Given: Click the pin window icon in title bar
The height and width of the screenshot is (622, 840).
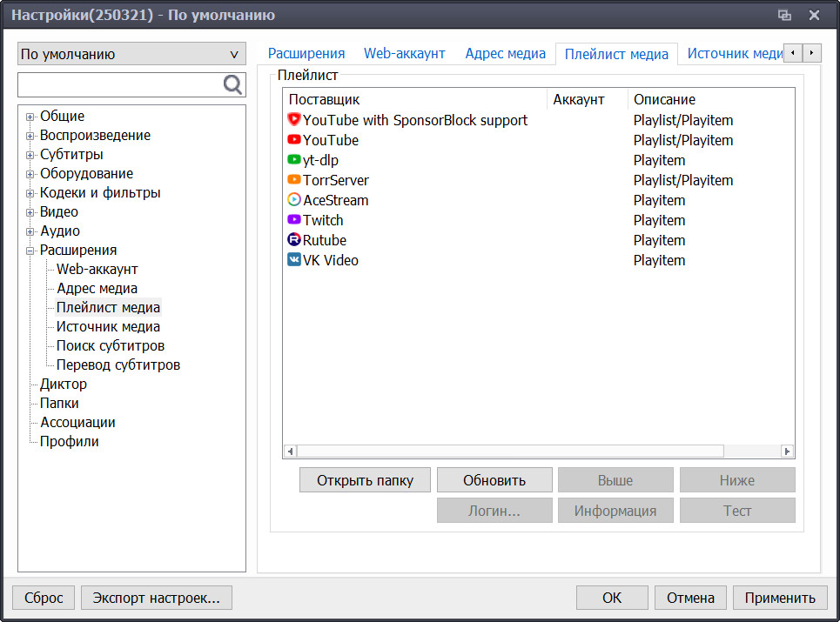Looking at the screenshot, I should click(x=784, y=15).
